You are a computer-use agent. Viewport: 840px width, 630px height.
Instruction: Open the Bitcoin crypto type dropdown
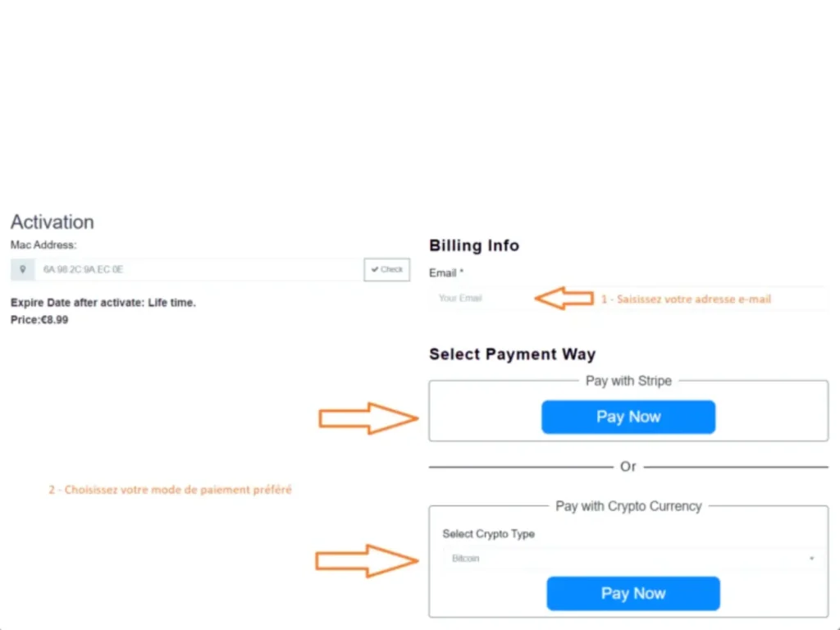point(632,558)
